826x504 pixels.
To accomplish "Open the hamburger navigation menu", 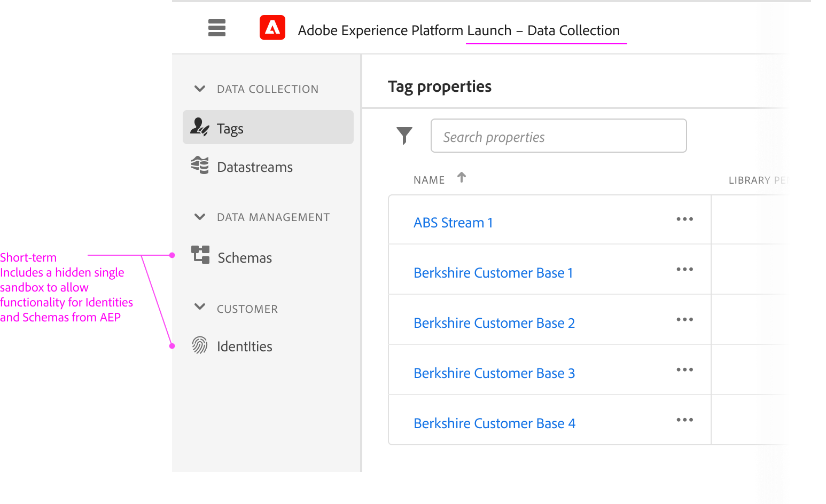I will (216, 28).
